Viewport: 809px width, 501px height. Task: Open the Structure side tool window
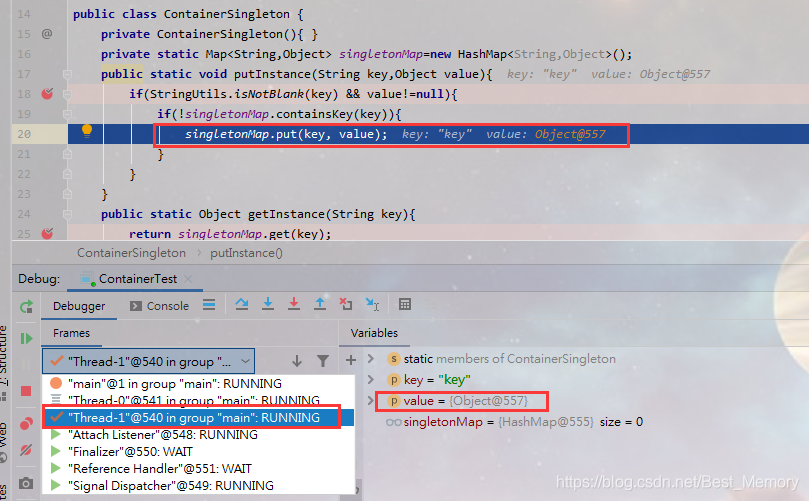(x=4, y=356)
